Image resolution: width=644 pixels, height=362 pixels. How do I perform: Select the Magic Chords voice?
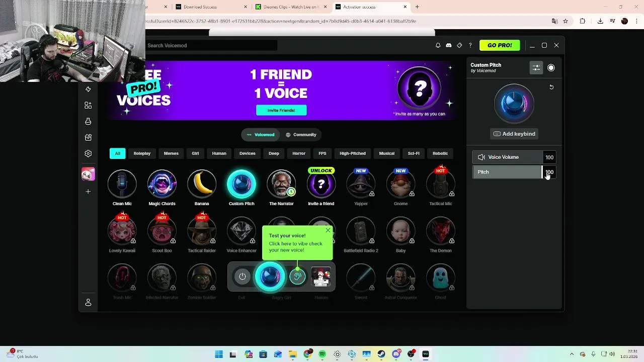(162, 184)
